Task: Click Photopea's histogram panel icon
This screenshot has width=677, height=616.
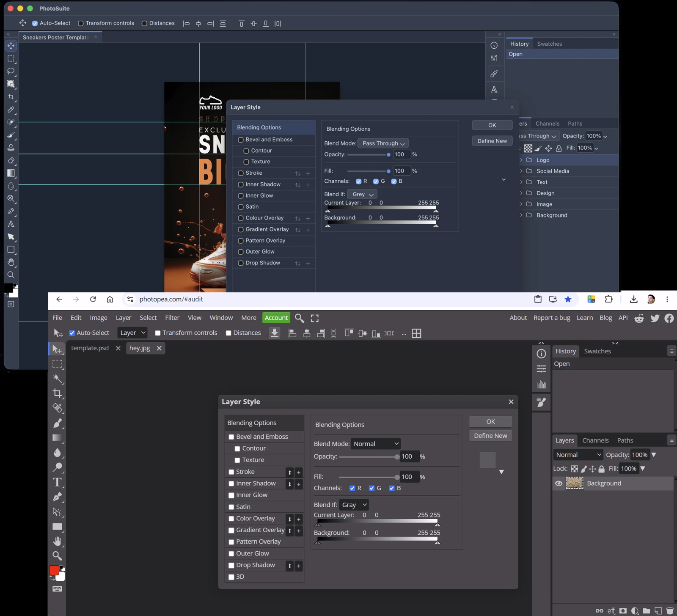Action: (x=542, y=385)
